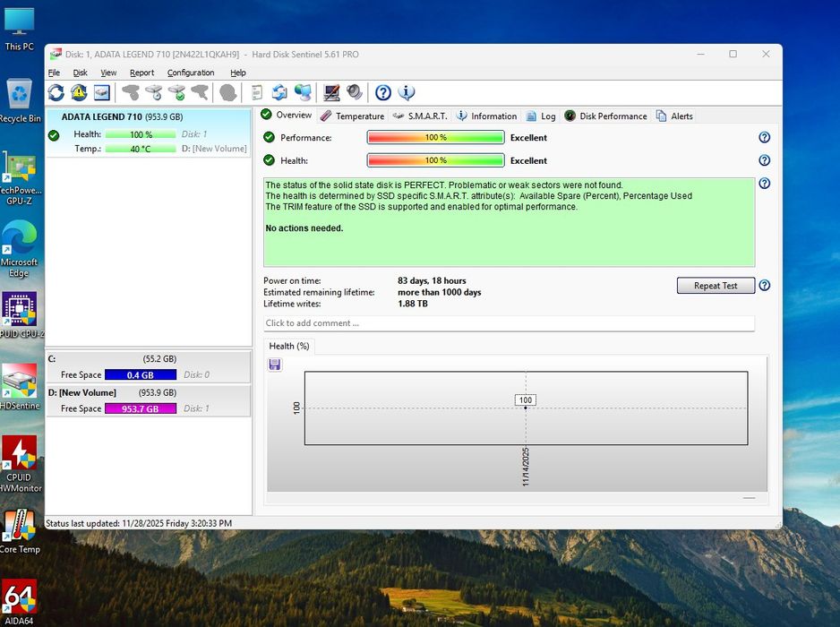This screenshot has height=627, width=840.
Task: Click the Repeat Test button
Action: (716, 286)
